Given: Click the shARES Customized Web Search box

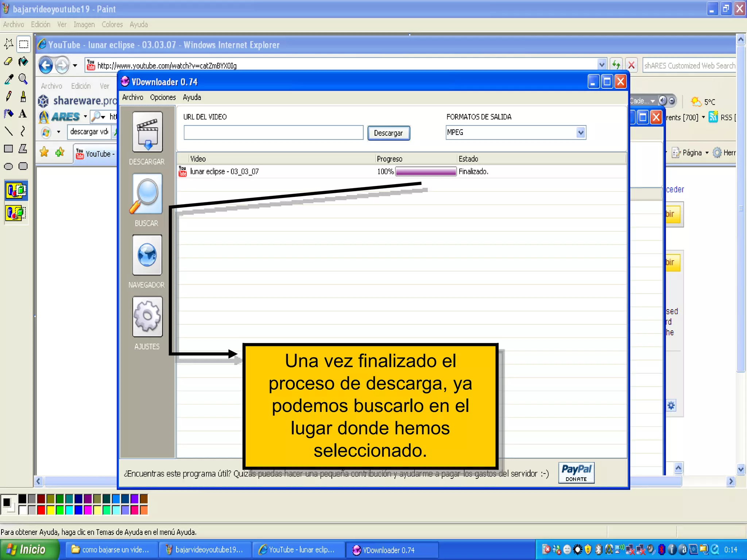Looking at the screenshot, I should 689,66.
